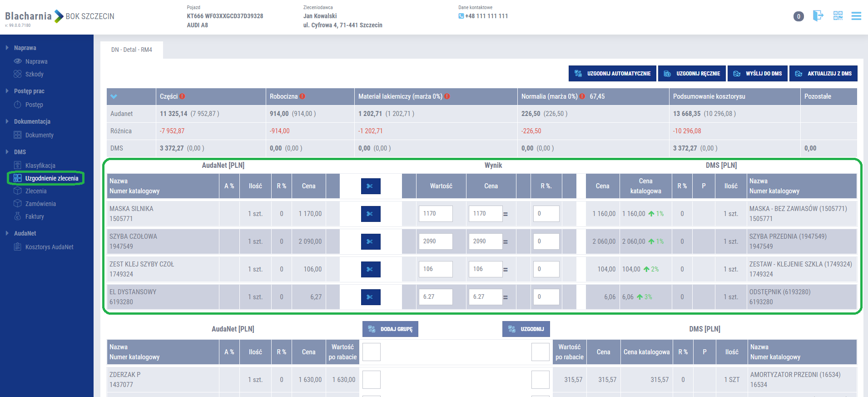This screenshot has height=397, width=868.
Task: Click the red warning icon next to Części
Action: (x=182, y=96)
